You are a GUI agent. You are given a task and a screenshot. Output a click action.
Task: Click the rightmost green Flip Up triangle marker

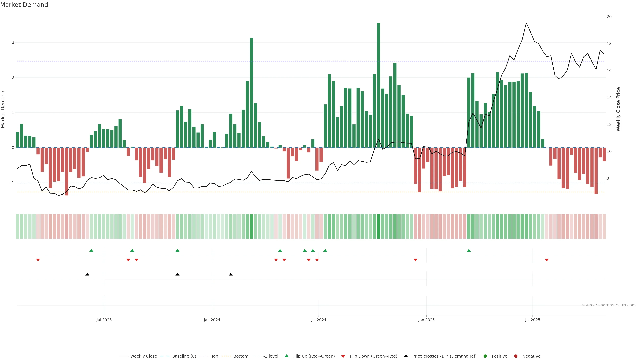[469, 250]
